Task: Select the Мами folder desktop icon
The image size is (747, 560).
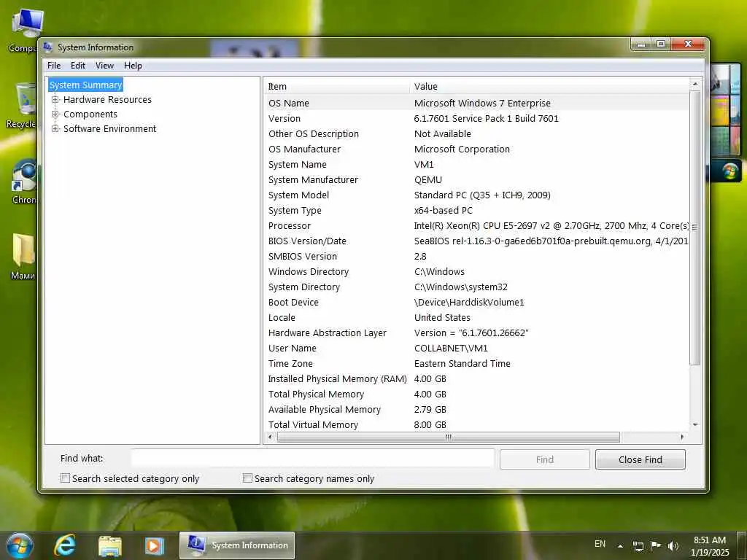Action: coord(23,256)
